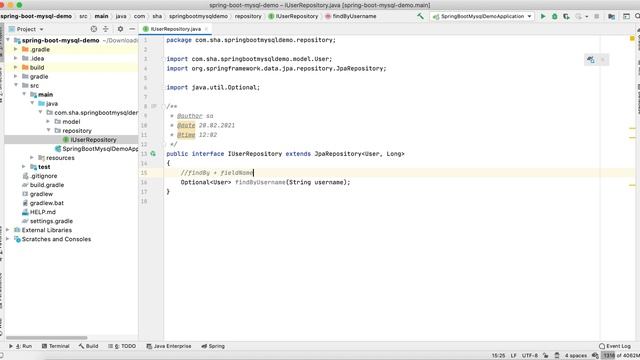Close the IUserRepository.java editor tab

point(207,29)
